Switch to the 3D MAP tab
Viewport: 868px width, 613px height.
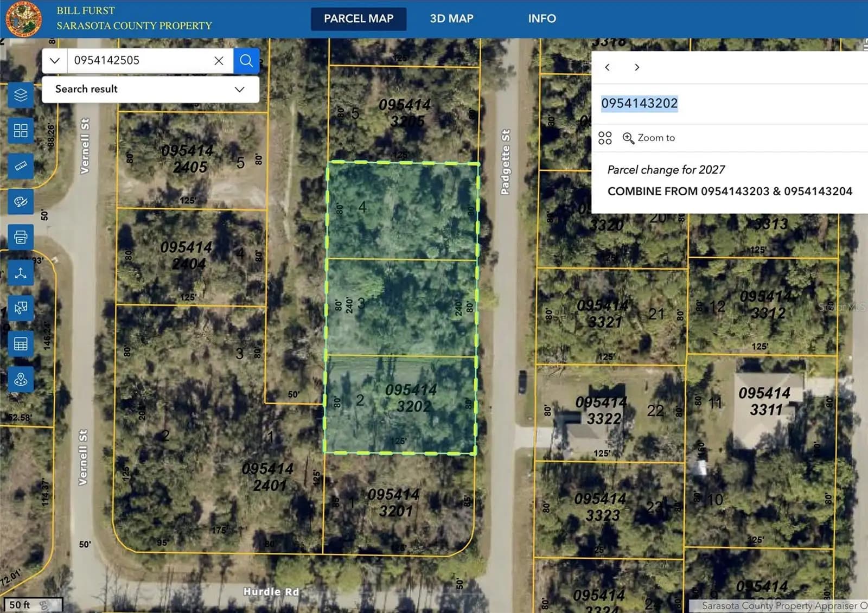(x=451, y=18)
